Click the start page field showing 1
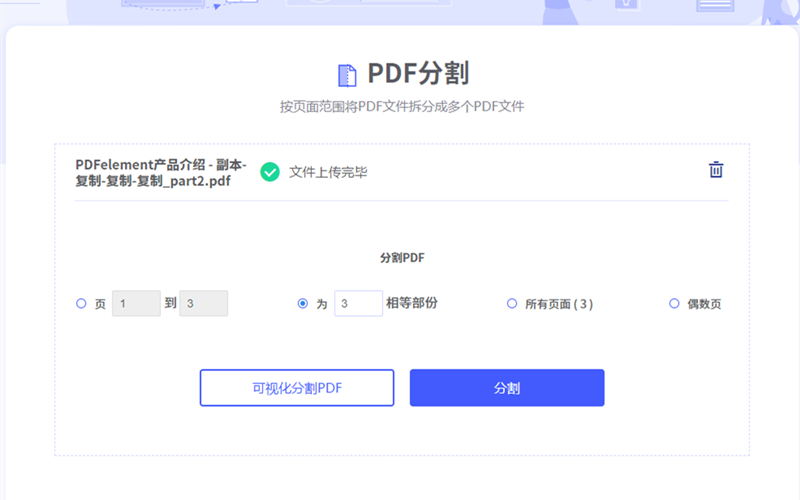Screen dimensions: 800x500 (136, 304)
